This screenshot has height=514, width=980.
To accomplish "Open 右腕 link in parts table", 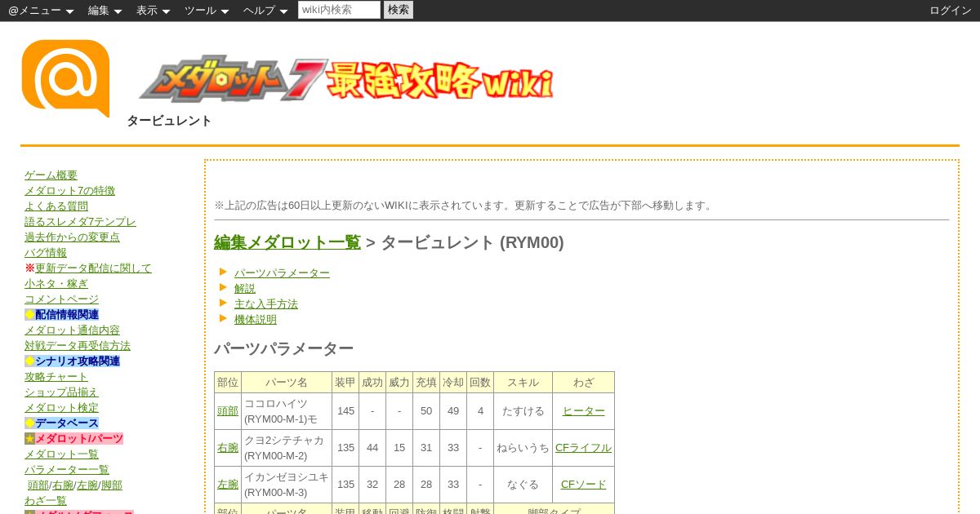I will [x=228, y=448].
